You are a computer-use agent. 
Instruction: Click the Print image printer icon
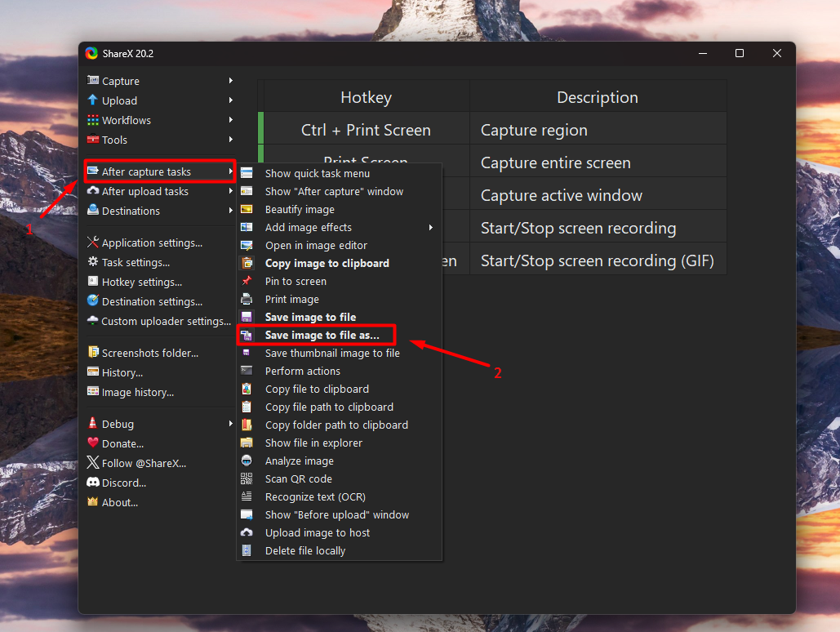click(247, 299)
